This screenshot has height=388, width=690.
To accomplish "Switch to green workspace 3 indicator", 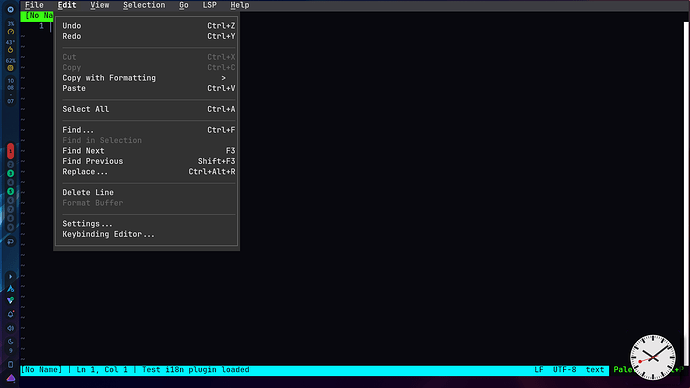I will click(x=11, y=173).
